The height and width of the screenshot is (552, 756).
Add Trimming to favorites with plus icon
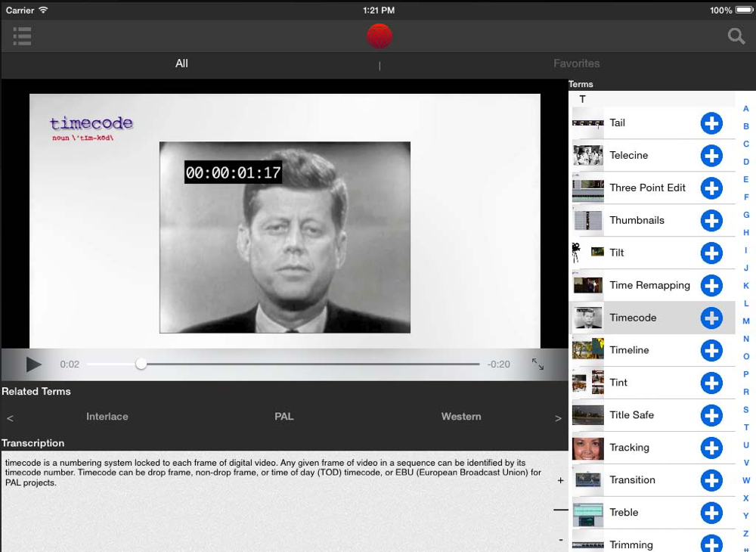tap(711, 544)
